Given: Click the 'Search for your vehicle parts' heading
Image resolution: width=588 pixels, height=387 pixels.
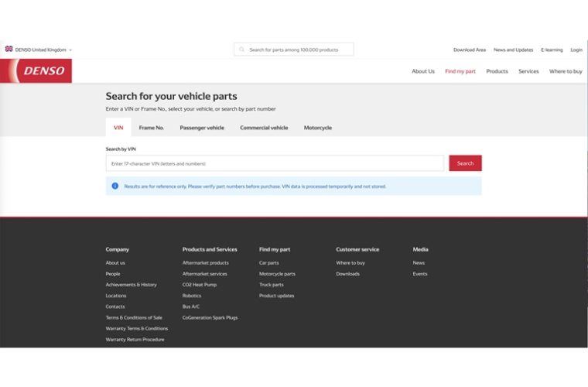Looking at the screenshot, I should coord(172,97).
